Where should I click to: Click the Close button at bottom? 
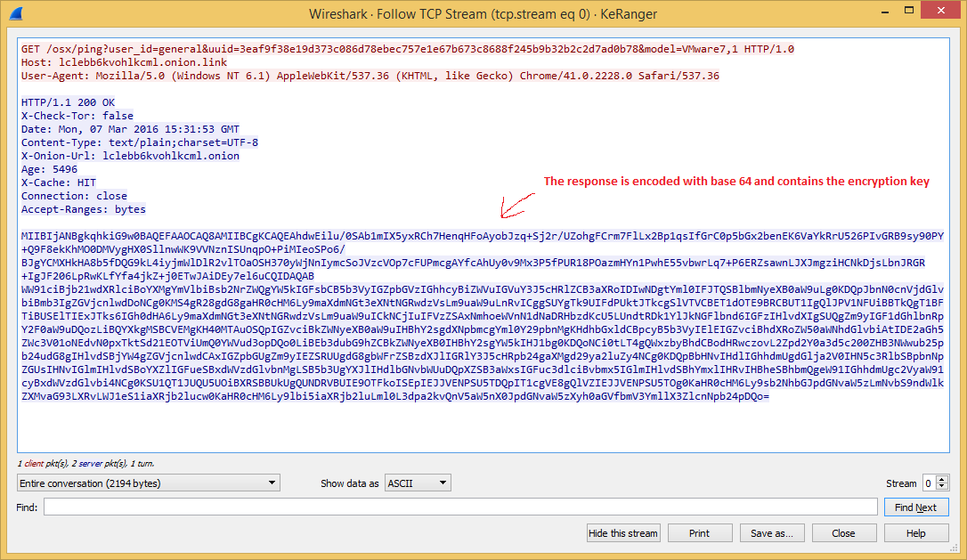tap(843, 533)
